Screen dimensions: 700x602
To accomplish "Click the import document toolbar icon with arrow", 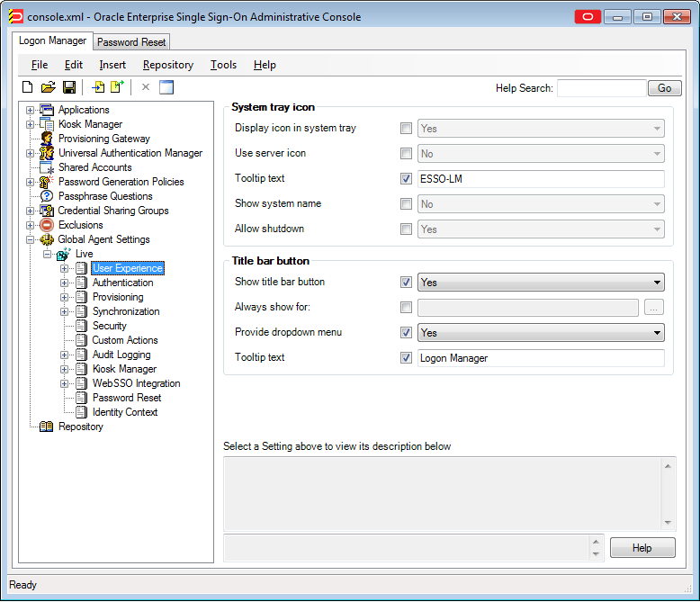I will [98, 87].
